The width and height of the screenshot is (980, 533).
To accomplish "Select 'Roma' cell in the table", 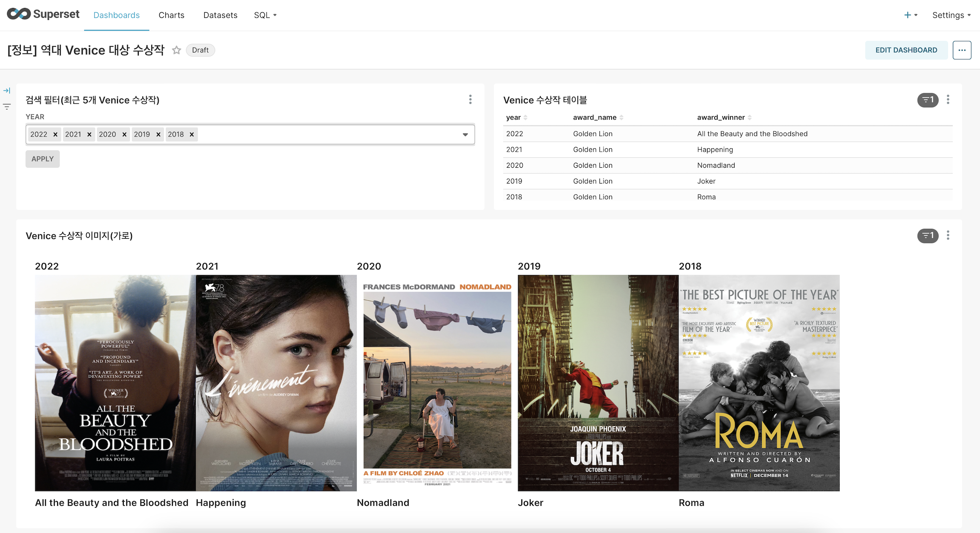I will (706, 197).
